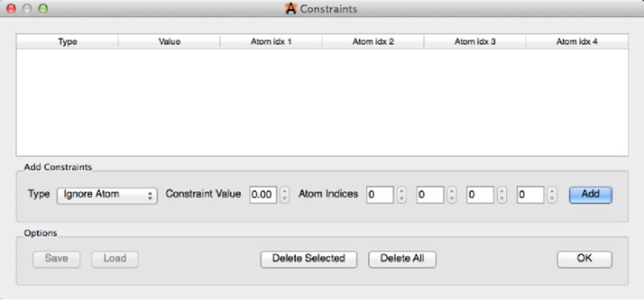644x300 pixels.
Task: Click the Atom idx 1 column header
Action: pyautogui.click(x=271, y=42)
